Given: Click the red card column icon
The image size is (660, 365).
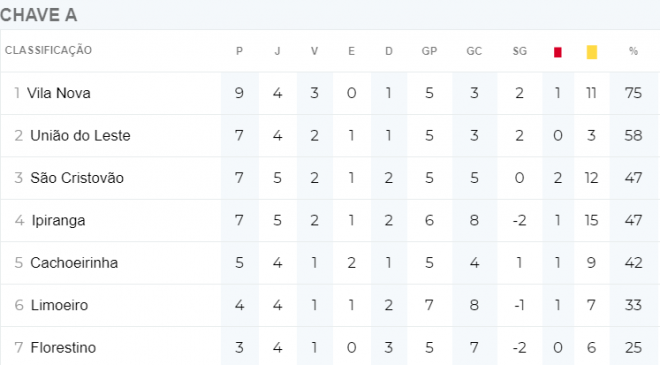Looking at the screenshot, I should 558,52.
